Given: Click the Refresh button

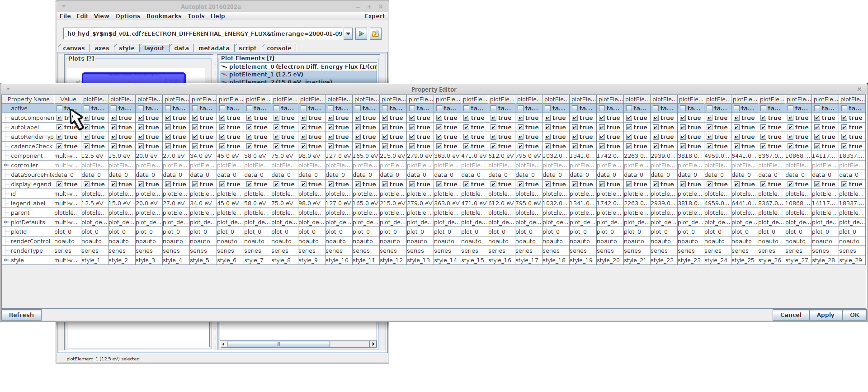Looking at the screenshot, I should [x=21, y=315].
